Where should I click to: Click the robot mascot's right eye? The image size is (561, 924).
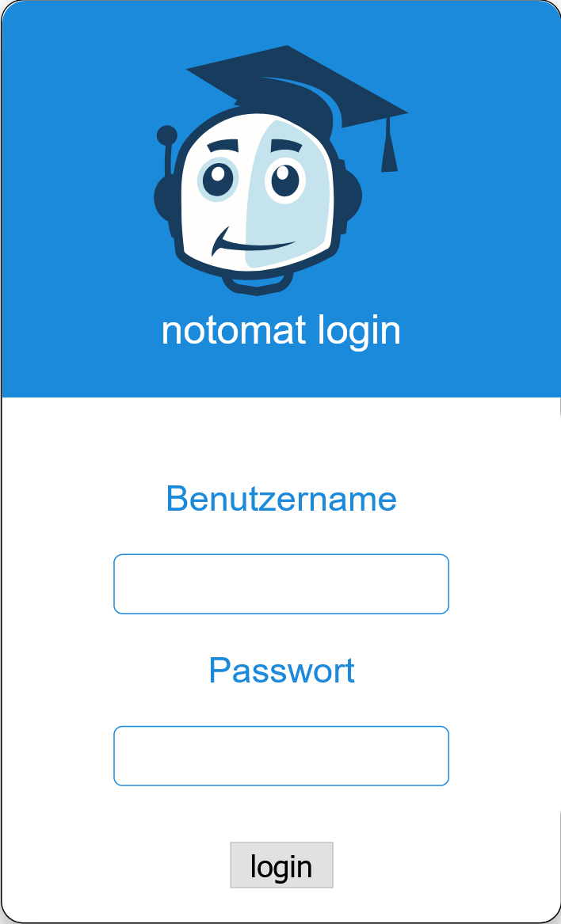(x=285, y=181)
